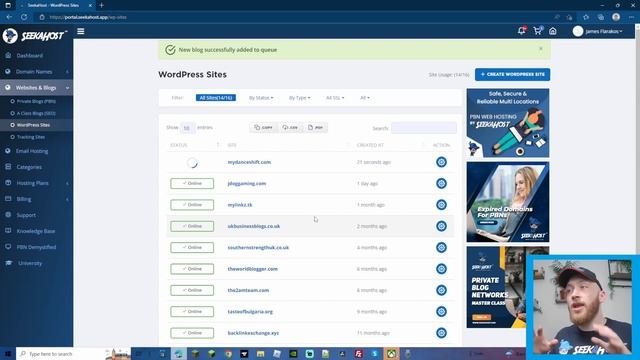Click the Dashboard sidebar icon

click(x=8, y=55)
